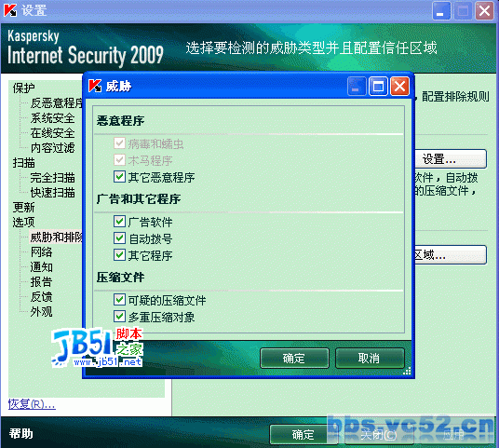Image resolution: width=499 pixels, height=448 pixels.
Task: Disable the 其它程序 checkbox
Action: point(120,255)
